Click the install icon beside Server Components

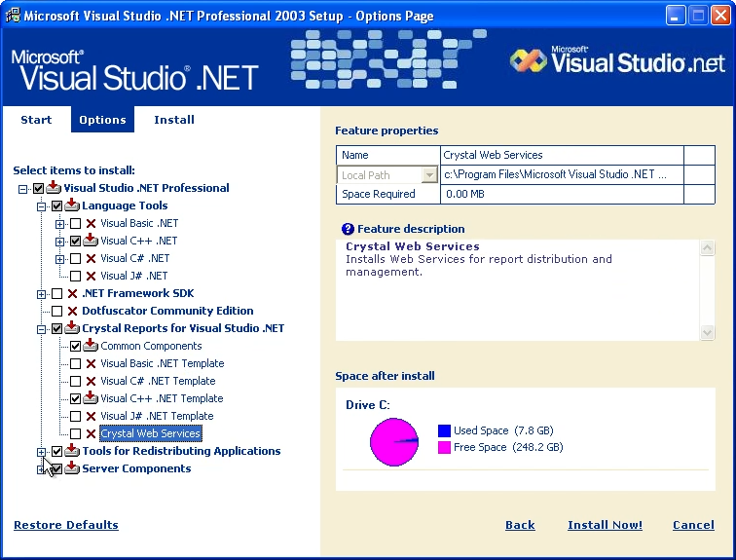point(72,468)
